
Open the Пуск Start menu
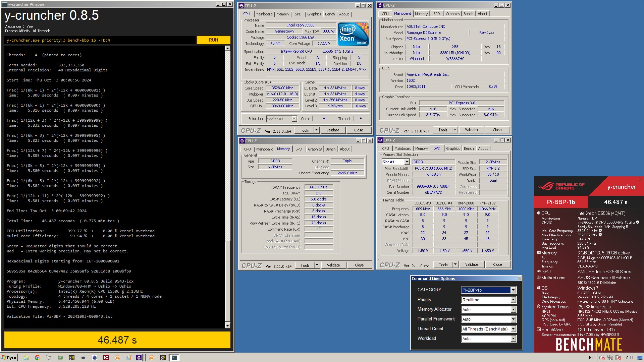click(x=9, y=358)
